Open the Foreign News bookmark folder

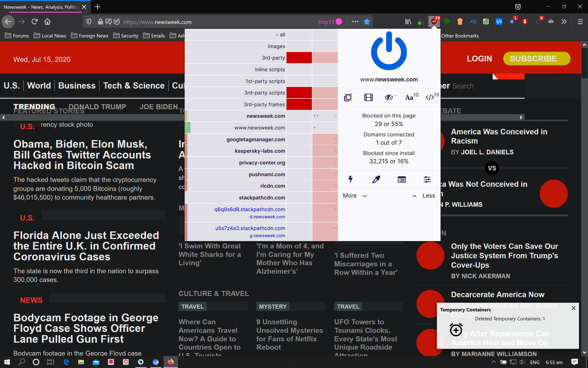(90, 36)
